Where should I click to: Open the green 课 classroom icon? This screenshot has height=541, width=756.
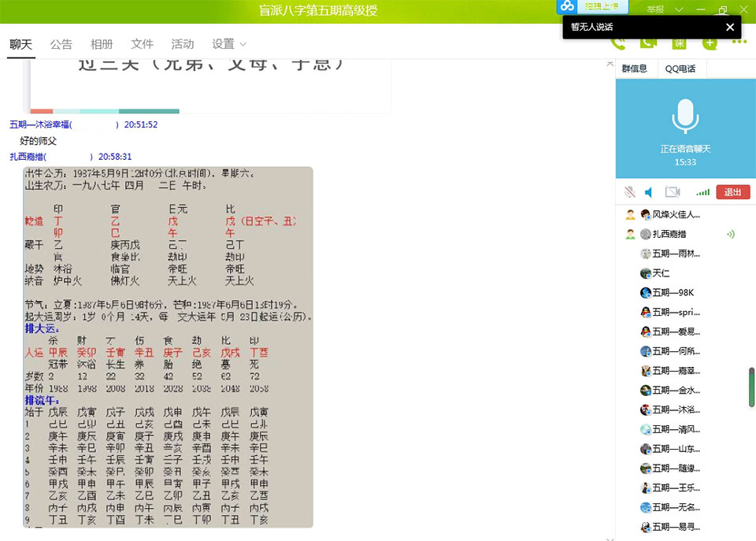point(679,43)
